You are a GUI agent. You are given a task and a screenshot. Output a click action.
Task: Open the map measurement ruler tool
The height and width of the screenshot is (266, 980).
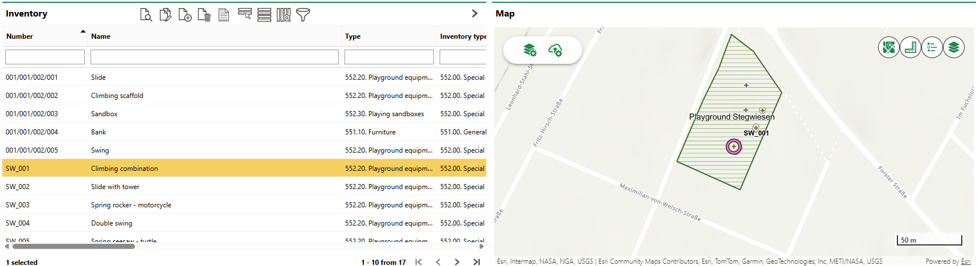point(910,47)
